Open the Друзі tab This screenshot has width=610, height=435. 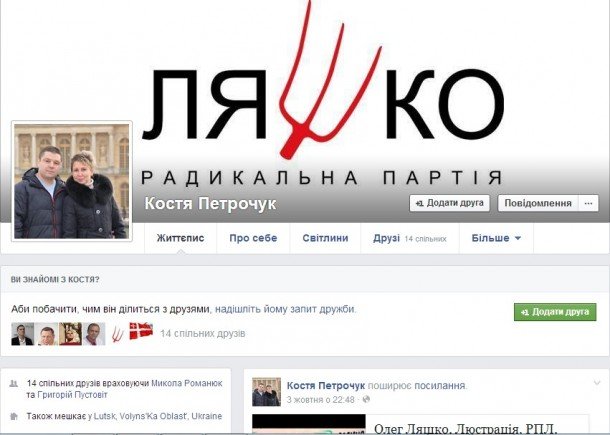pos(410,238)
